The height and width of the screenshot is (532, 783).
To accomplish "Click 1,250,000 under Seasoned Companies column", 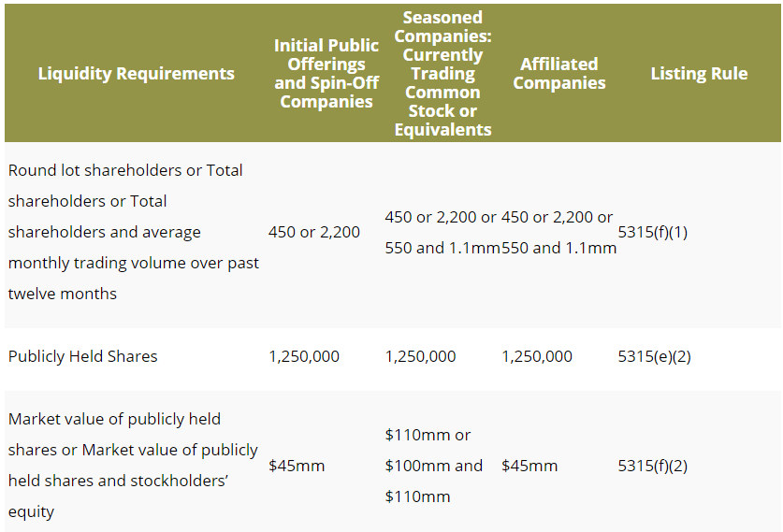I will point(420,356).
